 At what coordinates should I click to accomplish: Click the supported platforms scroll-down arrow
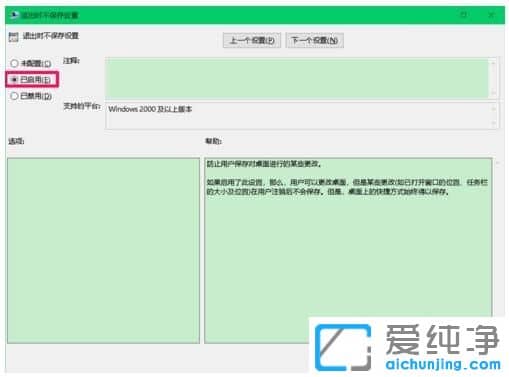tap(494, 124)
